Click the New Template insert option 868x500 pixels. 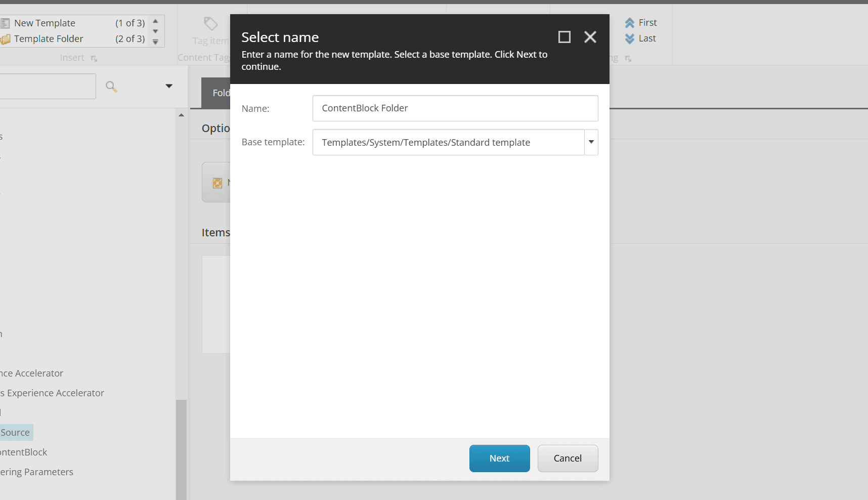click(x=45, y=23)
